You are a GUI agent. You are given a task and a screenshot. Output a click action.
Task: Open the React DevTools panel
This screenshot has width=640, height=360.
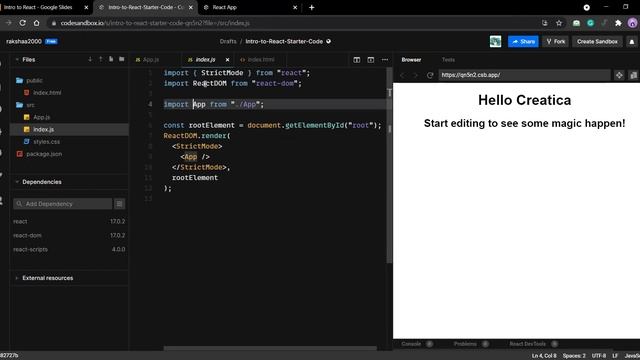pyautogui.click(x=527, y=344)
